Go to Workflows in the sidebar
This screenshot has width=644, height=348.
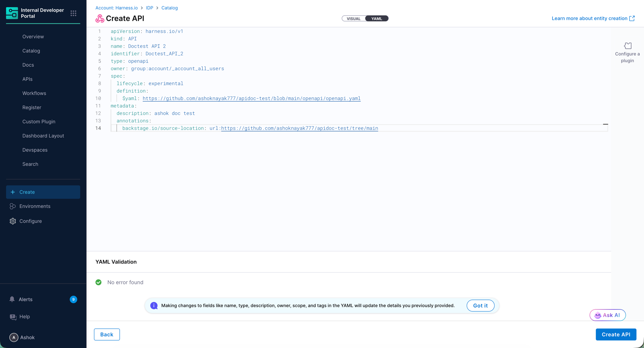coord(34,93)
